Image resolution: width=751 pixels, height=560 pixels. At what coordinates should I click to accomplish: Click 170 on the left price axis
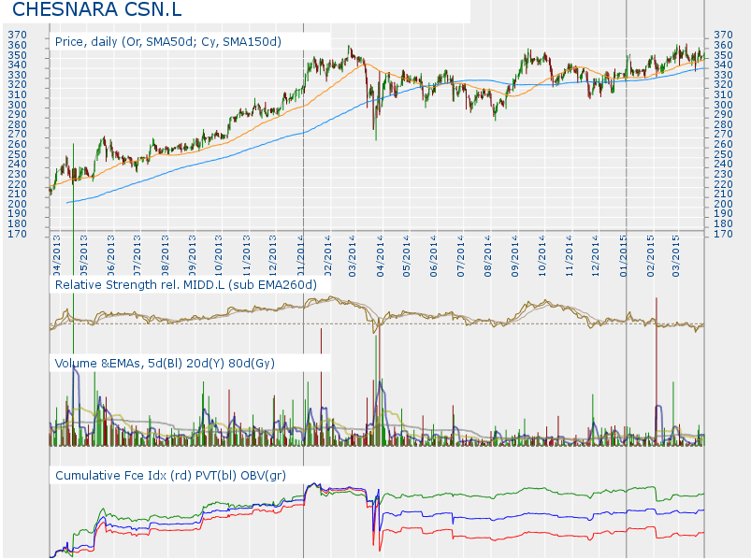click(x=17, y=234)
